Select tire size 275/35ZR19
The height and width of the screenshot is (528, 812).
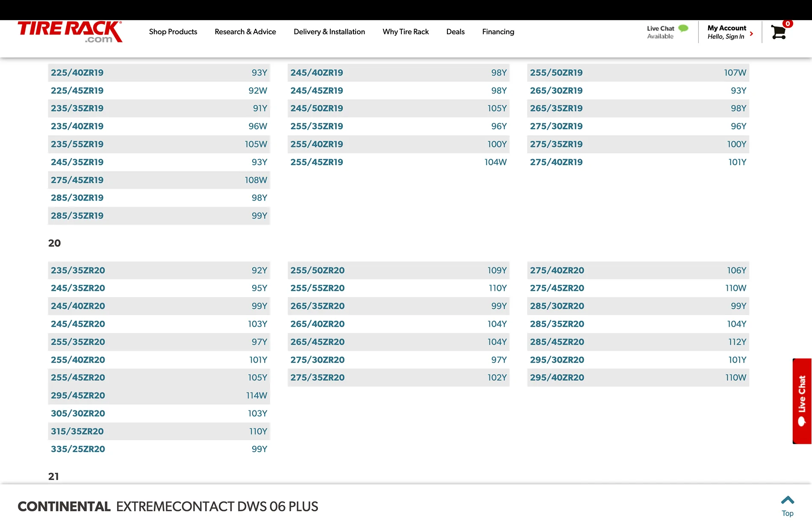[x=638, y=145]
